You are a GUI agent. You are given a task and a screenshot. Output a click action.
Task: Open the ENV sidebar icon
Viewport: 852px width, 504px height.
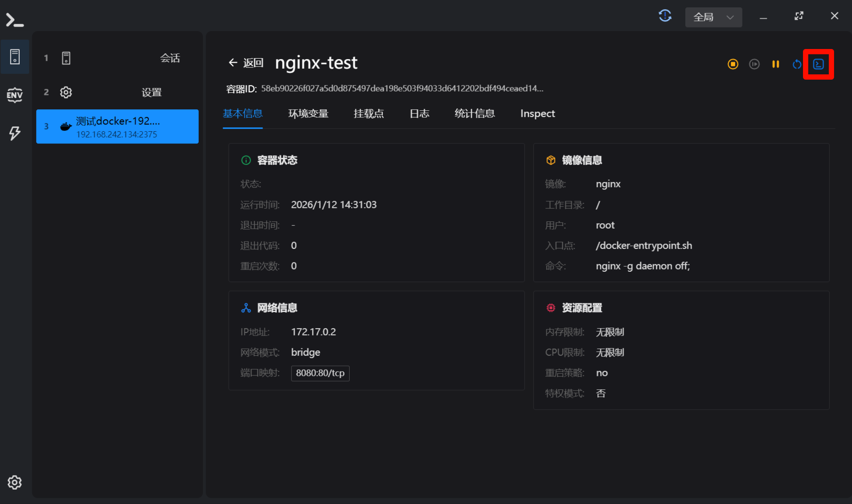pos(14,94)
